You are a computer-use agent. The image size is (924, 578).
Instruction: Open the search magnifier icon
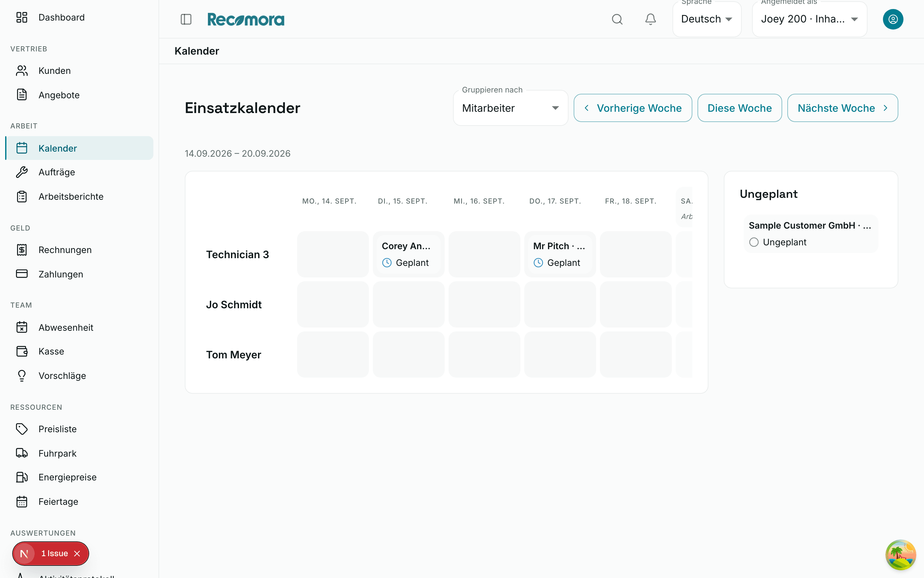click(x=617, y=19)
